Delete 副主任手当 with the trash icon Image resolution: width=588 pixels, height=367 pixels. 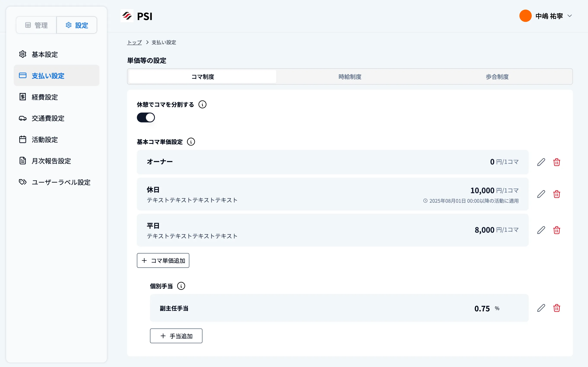[557, 308]
